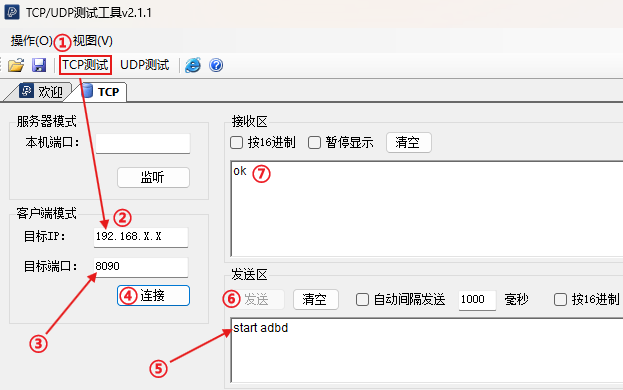Open the Internet Explorer globe icon
This screenshot has width=623, height=390.
coord(193,65)
